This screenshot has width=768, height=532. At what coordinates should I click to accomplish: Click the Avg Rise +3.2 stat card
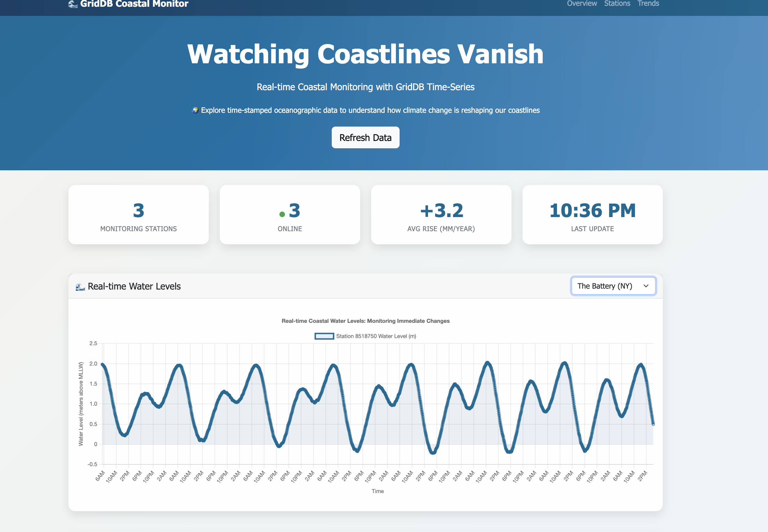pyautogui.click(x=441, y=215)
